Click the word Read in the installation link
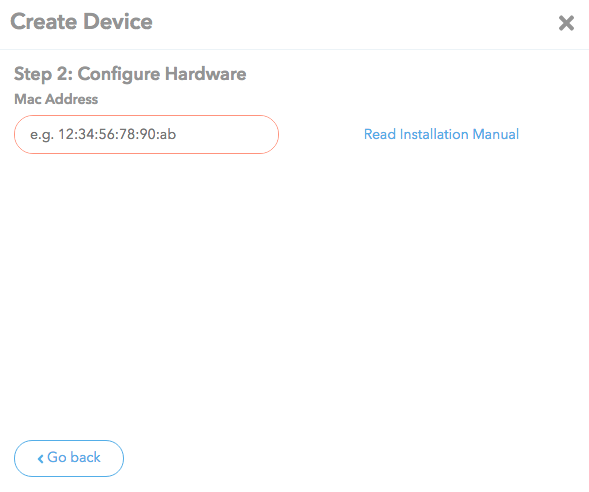This screenshot has width=589, height=492. click(x=380, y=134)
